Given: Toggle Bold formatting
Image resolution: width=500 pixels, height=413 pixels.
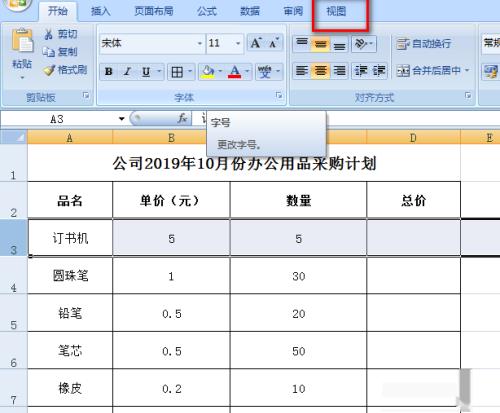Looking at the screenshot, I should tap(108, 72).
